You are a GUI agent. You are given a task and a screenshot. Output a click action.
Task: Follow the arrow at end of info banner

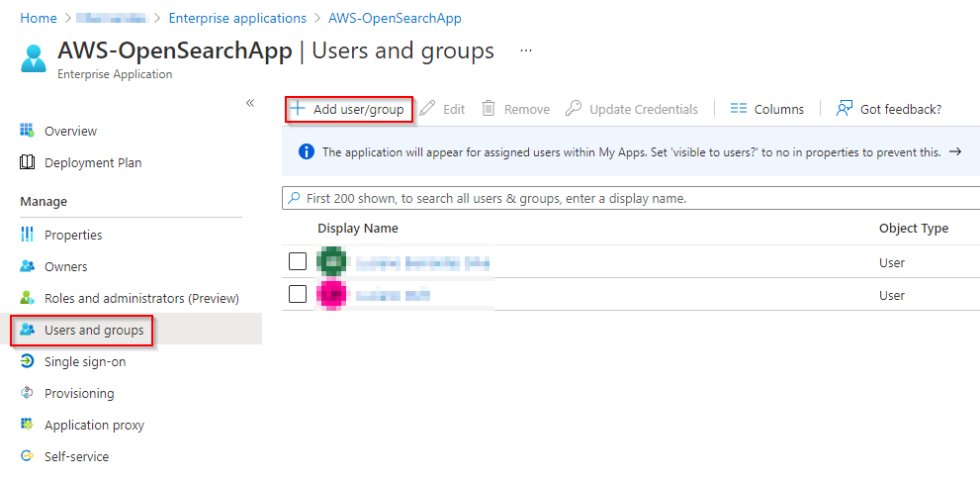954,151
